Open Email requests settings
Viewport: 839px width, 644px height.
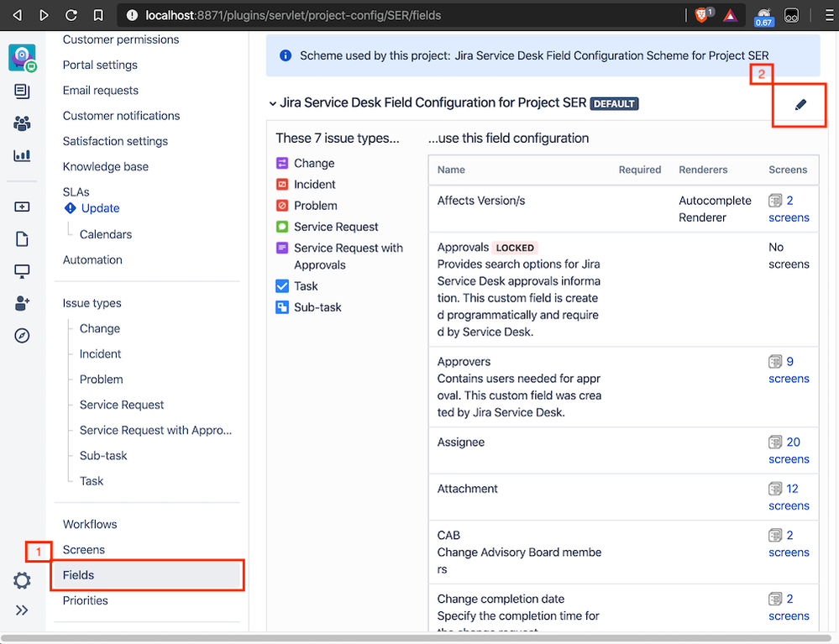coord(101,91)
